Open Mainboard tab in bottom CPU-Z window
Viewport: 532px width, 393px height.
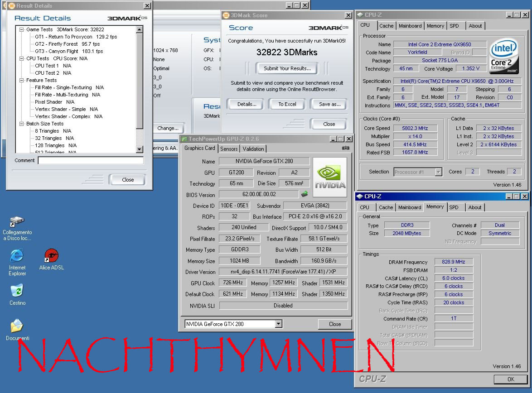410,207
